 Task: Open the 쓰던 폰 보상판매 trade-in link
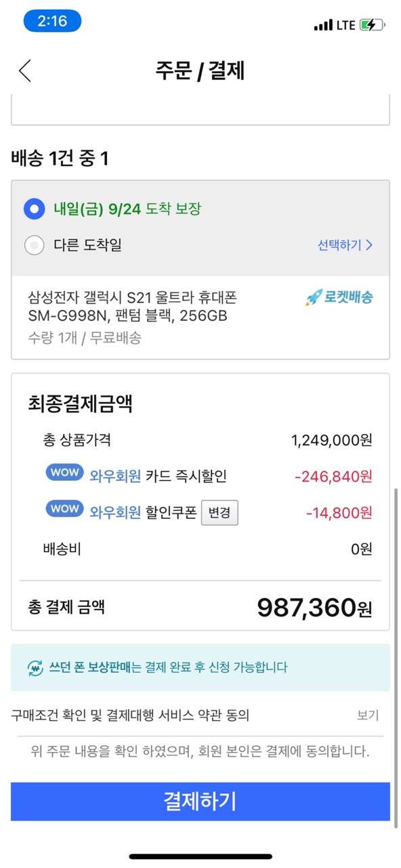[x=89, y=667]
